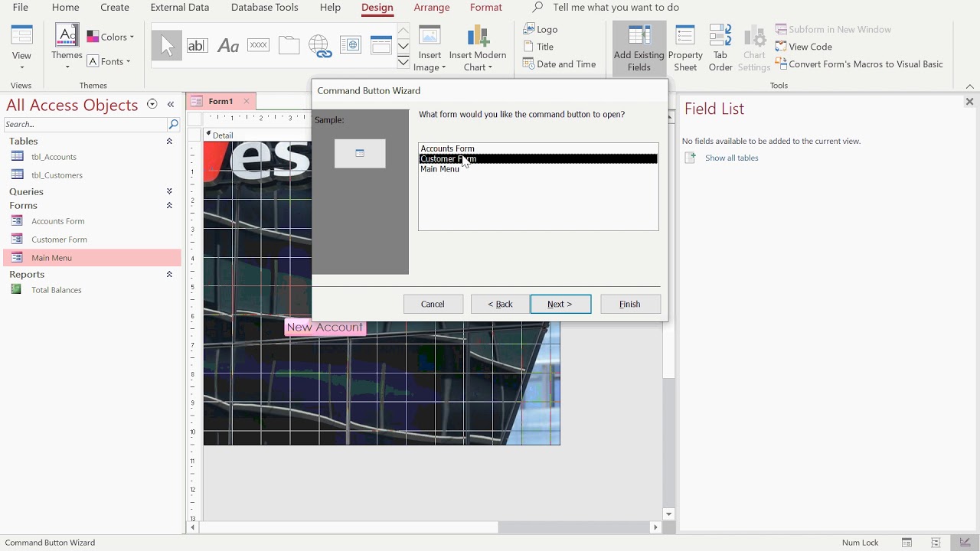Viewport: 980px width, 551px height.
Task: Click Finish in the wizard
Action: 629,304
